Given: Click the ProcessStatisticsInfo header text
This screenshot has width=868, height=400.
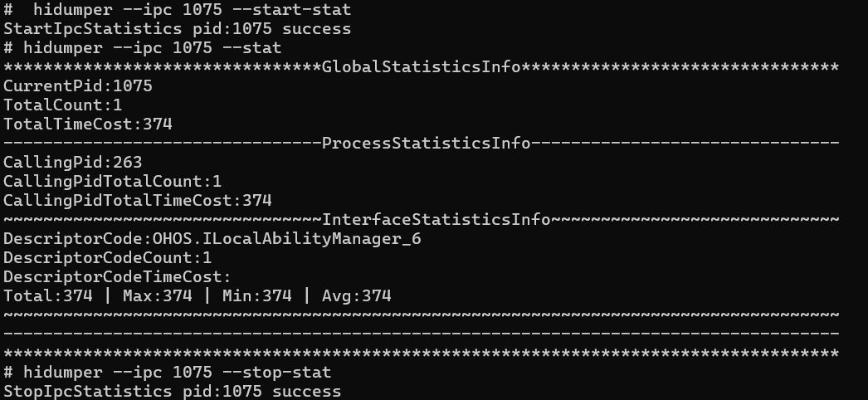Looking at the screenshot, I should click(426, 144).
